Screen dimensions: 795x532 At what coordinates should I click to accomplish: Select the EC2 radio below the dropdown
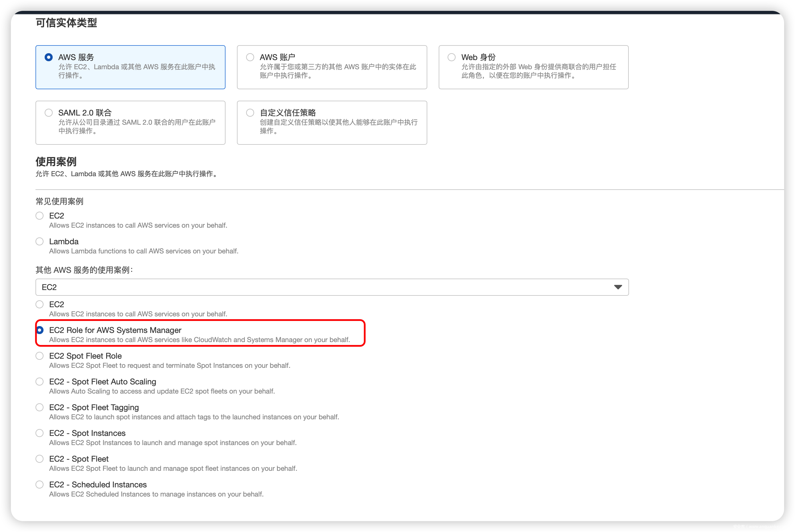tap(40, 304)
